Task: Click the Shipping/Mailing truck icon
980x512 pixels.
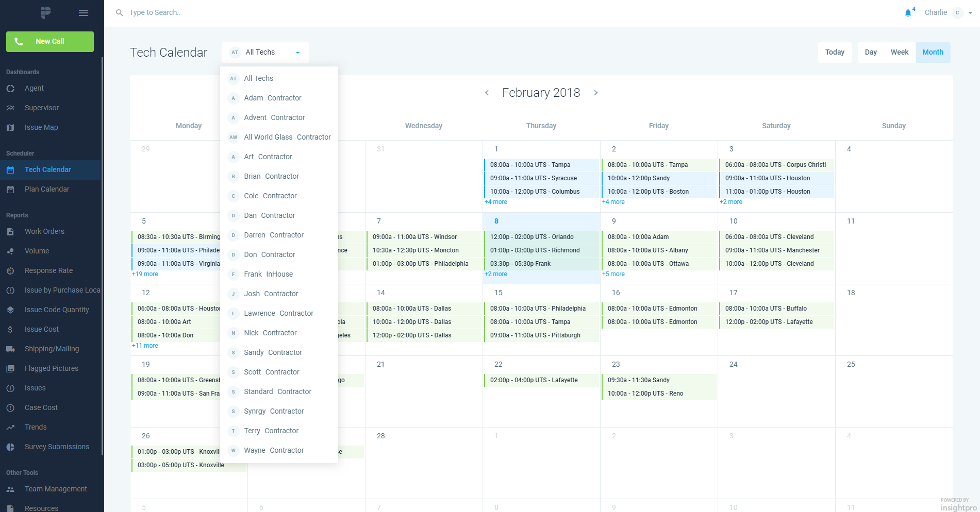Action: pyautogui.click(x=10, y=349)
